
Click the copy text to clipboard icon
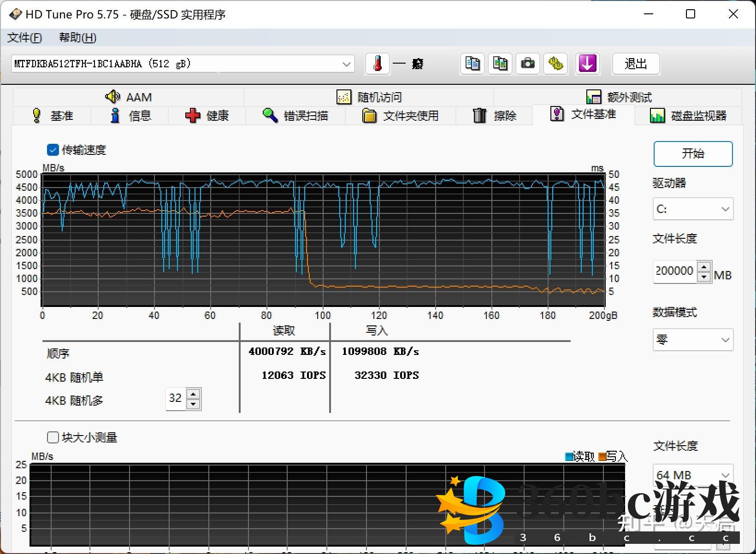point(472,64)
